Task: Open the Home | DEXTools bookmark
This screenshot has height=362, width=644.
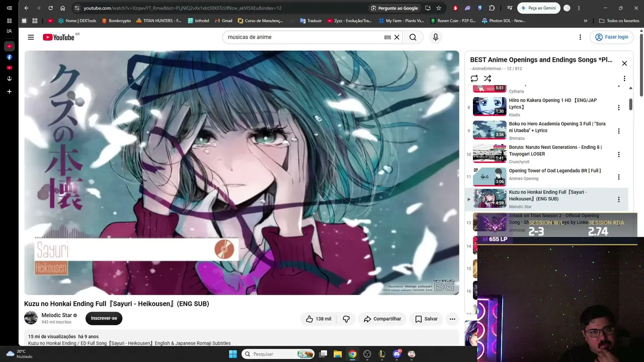Action: click(x=77, y=21)
